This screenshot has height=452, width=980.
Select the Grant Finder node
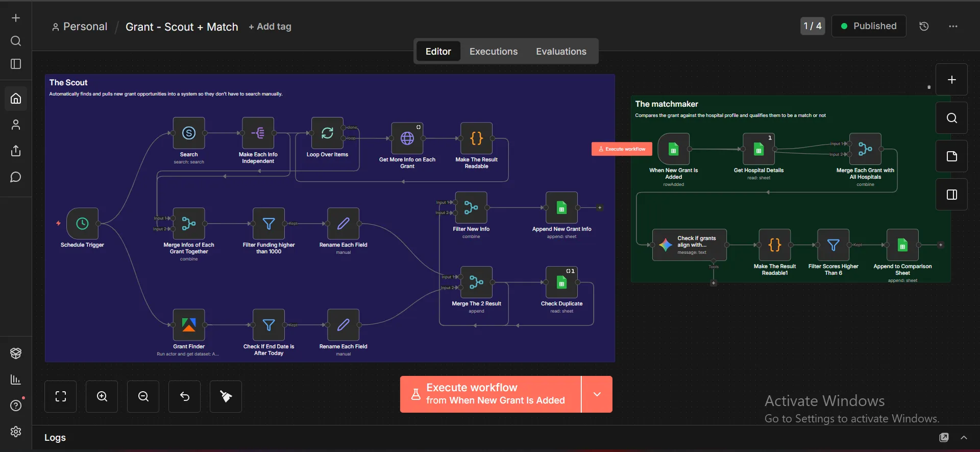coord(189,325)
